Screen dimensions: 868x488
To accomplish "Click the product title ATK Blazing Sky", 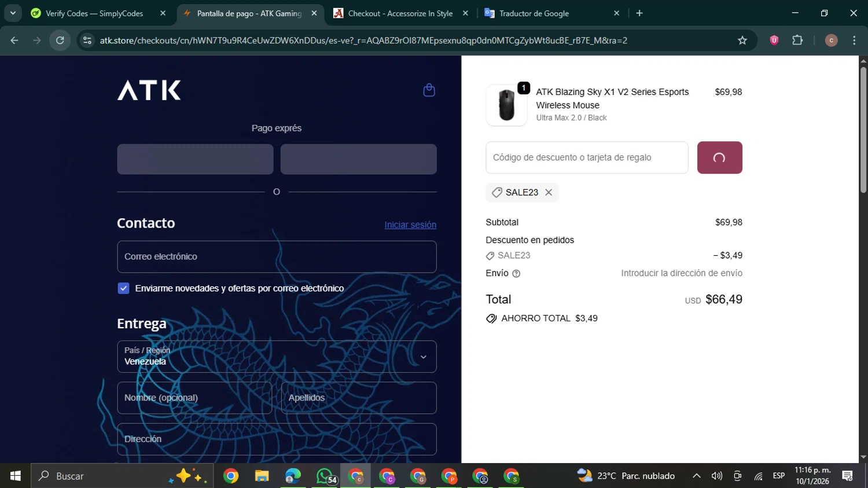I will point(612,98).
